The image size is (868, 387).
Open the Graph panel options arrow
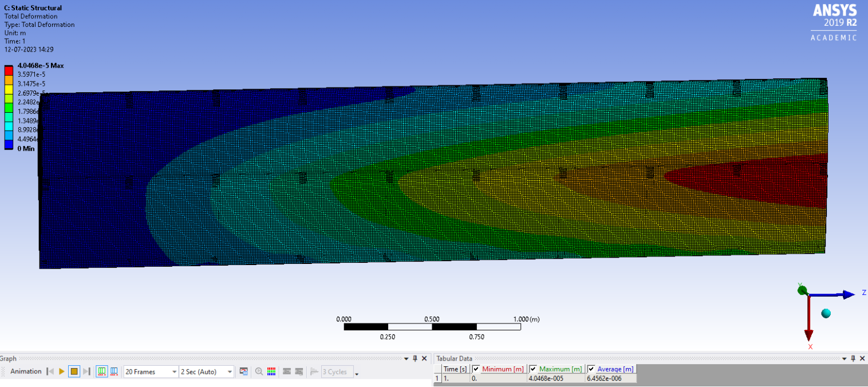407,358
